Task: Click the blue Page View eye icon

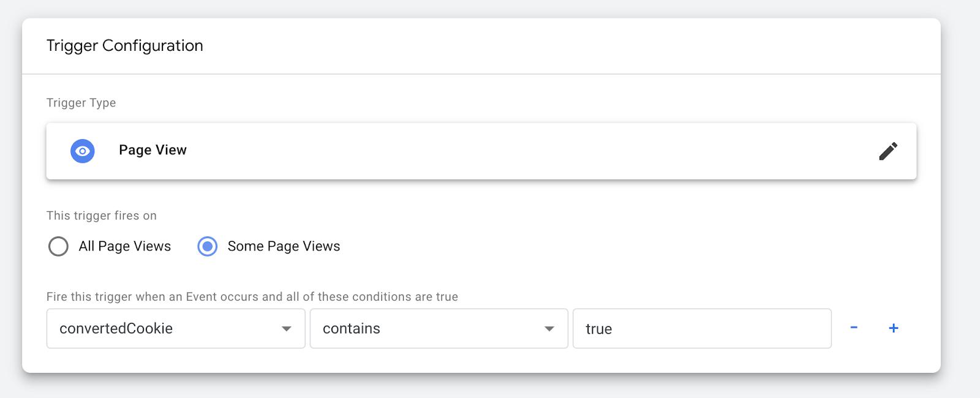Action: [83, 151]
